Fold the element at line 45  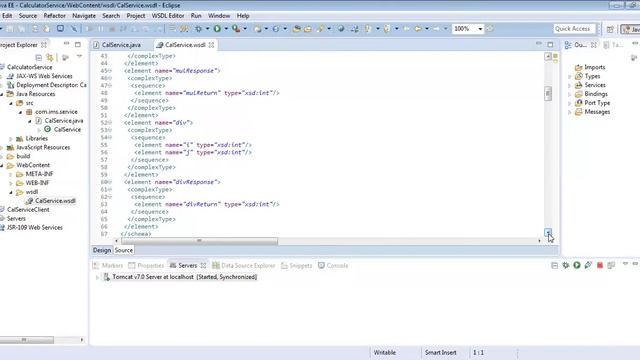pyautogui.click(x=110, y=71)
